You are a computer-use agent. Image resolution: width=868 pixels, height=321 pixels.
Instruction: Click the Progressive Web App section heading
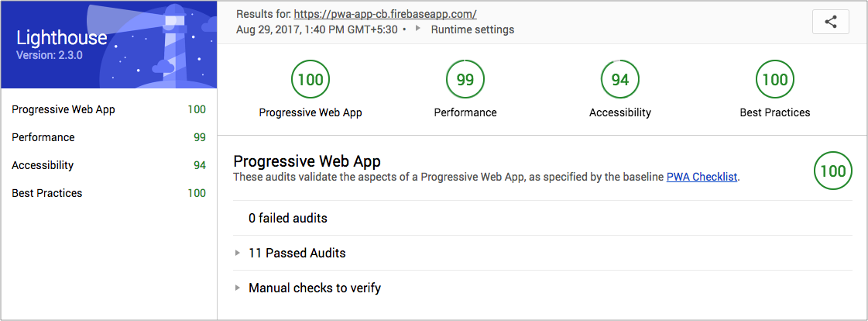pyautogui.click(x=307, y=160)
